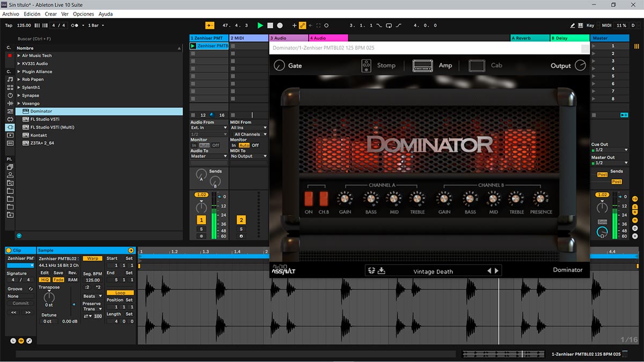Click the Edit button in the Sample box
This screenshot has width=644, height=362.
(45, 273)
